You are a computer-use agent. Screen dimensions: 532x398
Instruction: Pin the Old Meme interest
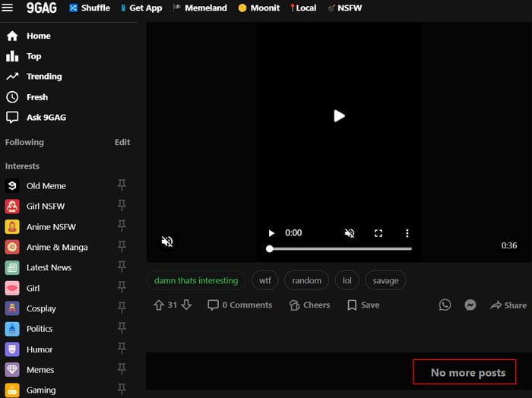[122, 185]
